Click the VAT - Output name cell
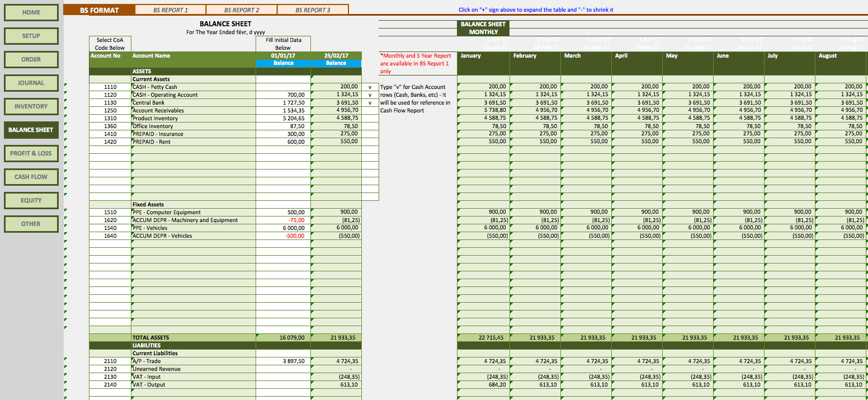 click(x=194, y=385)
